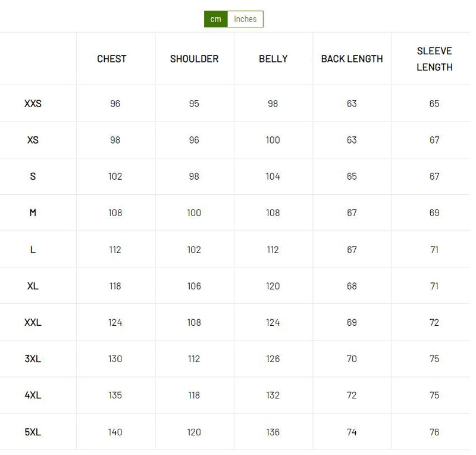
Task: Select the XL size row label
Action: [33, 286]
